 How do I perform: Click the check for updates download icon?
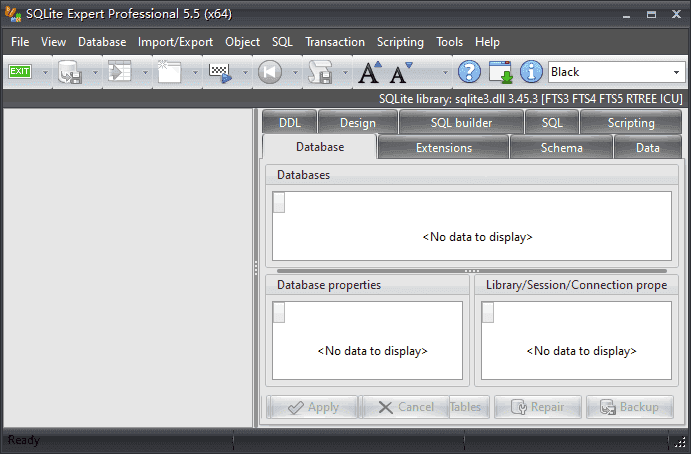click(500, 72)
